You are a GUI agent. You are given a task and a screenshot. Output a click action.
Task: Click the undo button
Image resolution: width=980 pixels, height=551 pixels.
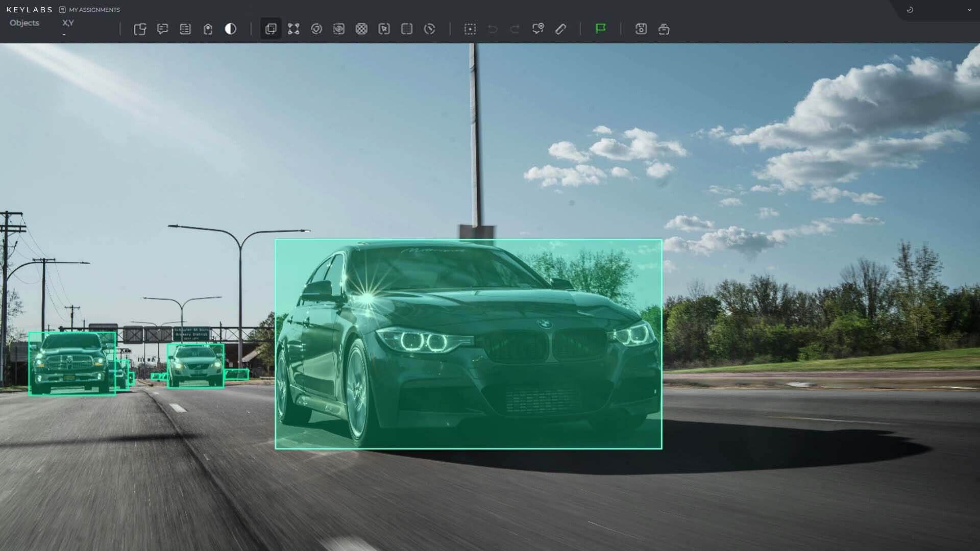[492, 29]
